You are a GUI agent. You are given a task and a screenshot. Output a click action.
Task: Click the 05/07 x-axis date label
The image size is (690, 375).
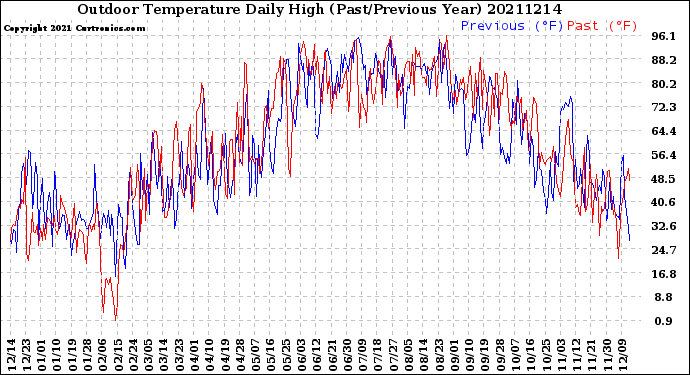tap(255, 355)
